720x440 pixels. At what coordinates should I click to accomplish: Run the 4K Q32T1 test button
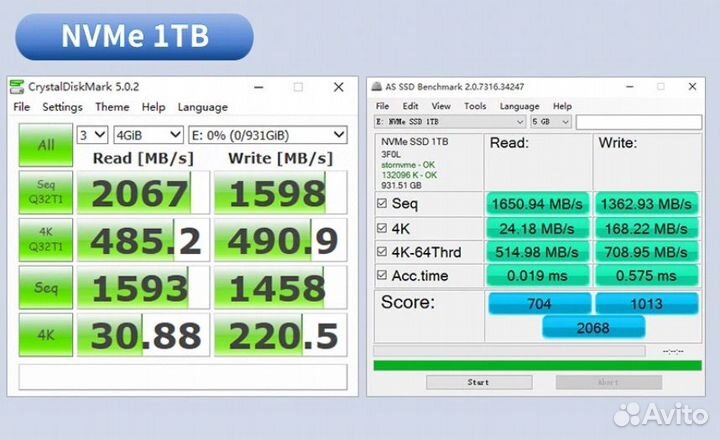click(45, 240)
